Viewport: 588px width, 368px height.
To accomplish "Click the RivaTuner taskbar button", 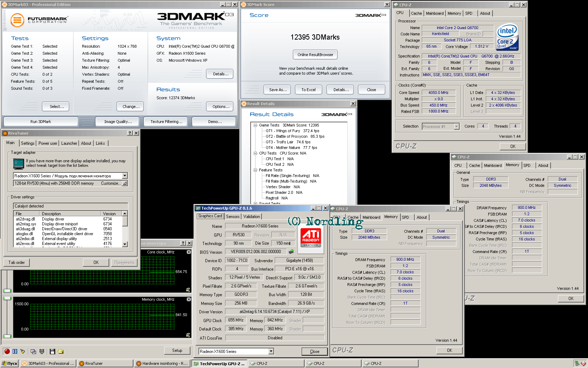I will [105, 363].
